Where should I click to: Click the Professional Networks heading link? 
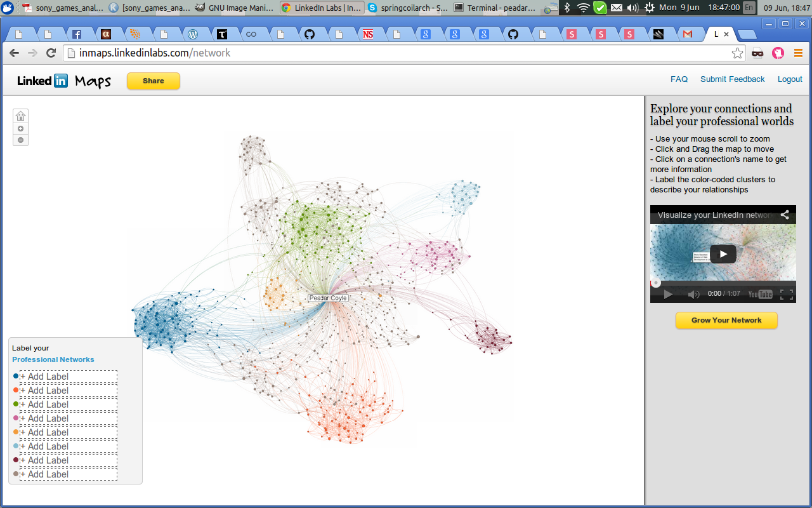(53, 359)
